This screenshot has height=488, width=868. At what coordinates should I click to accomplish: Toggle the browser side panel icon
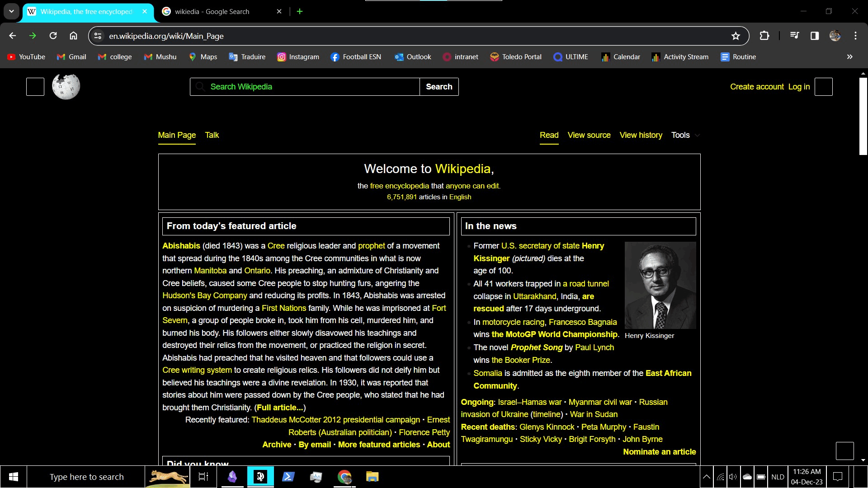pos(815,36)
